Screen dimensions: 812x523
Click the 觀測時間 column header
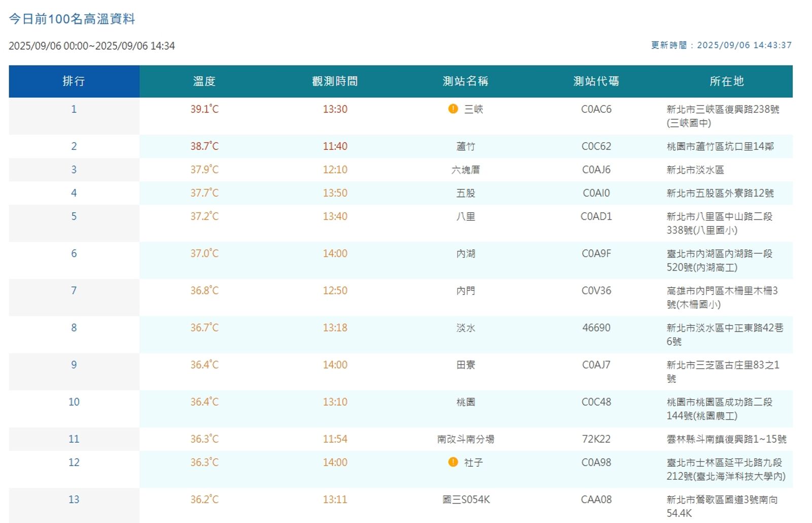[335, 81]
